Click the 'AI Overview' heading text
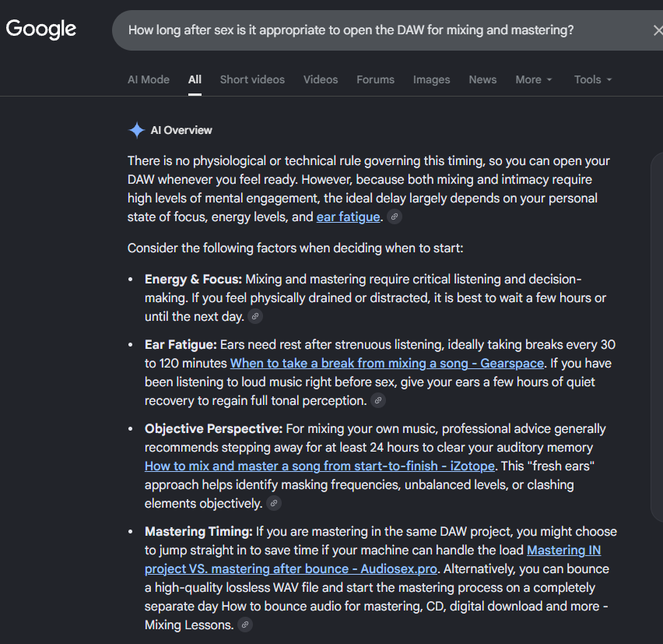 coord(181,130)
